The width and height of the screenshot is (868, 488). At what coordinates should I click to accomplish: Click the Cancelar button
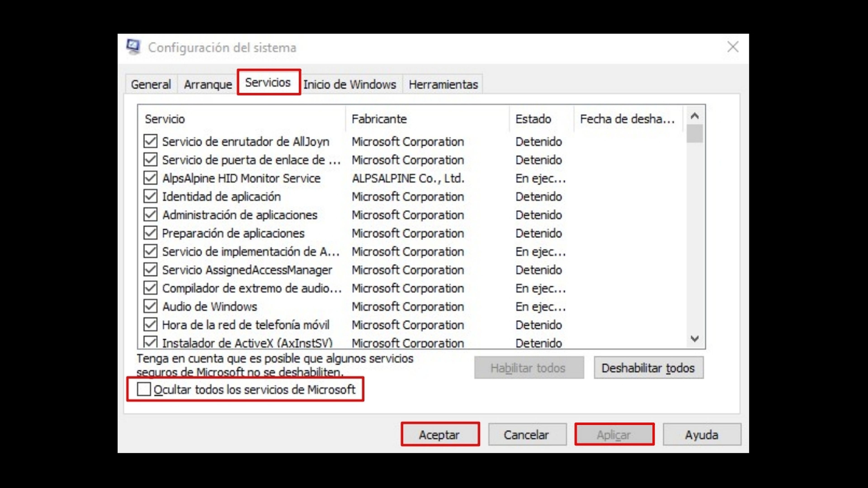[x=527, y=434]
